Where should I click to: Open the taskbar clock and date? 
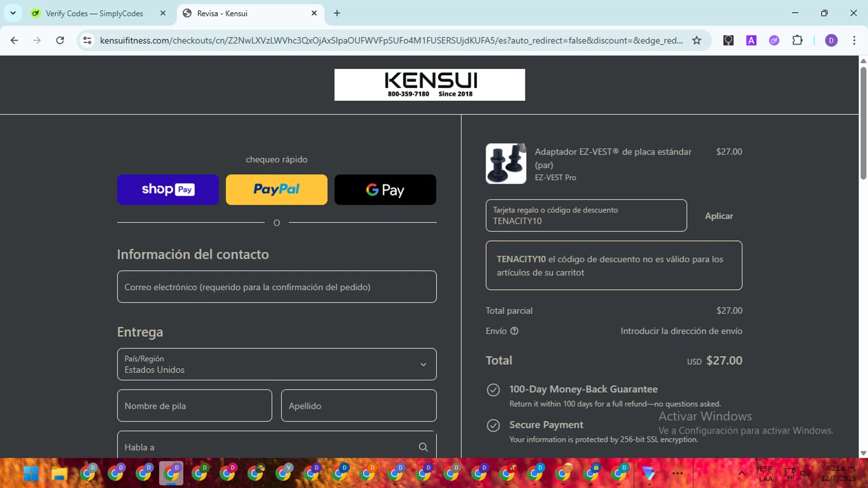[839, 474]
